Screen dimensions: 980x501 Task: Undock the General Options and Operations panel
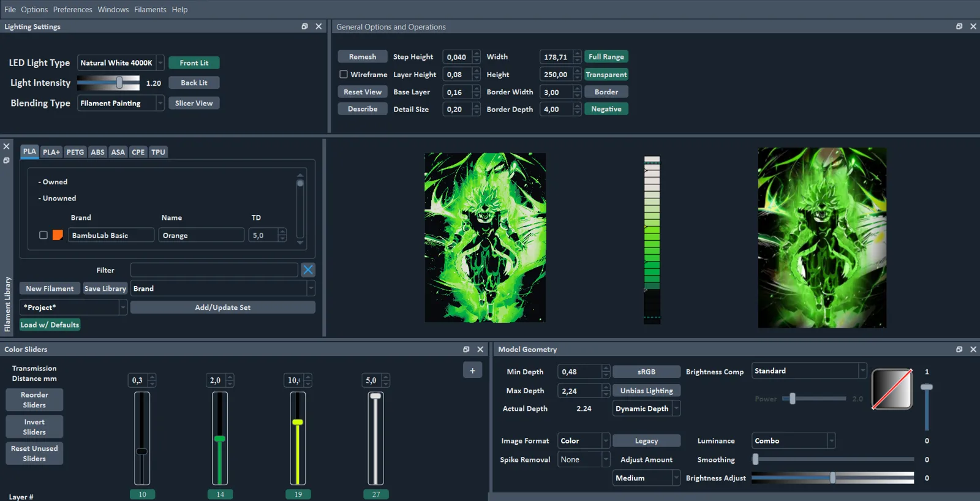pyautogui.click(x=959, y=26)
